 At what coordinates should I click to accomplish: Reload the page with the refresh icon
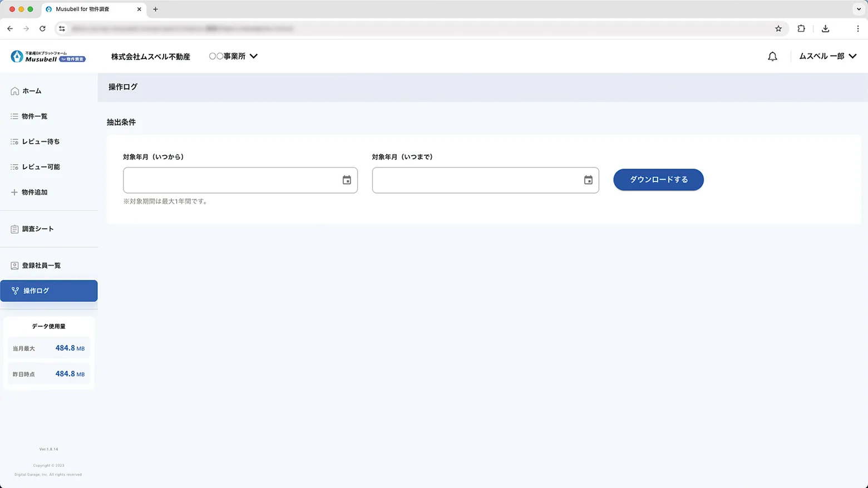[42, 28]
